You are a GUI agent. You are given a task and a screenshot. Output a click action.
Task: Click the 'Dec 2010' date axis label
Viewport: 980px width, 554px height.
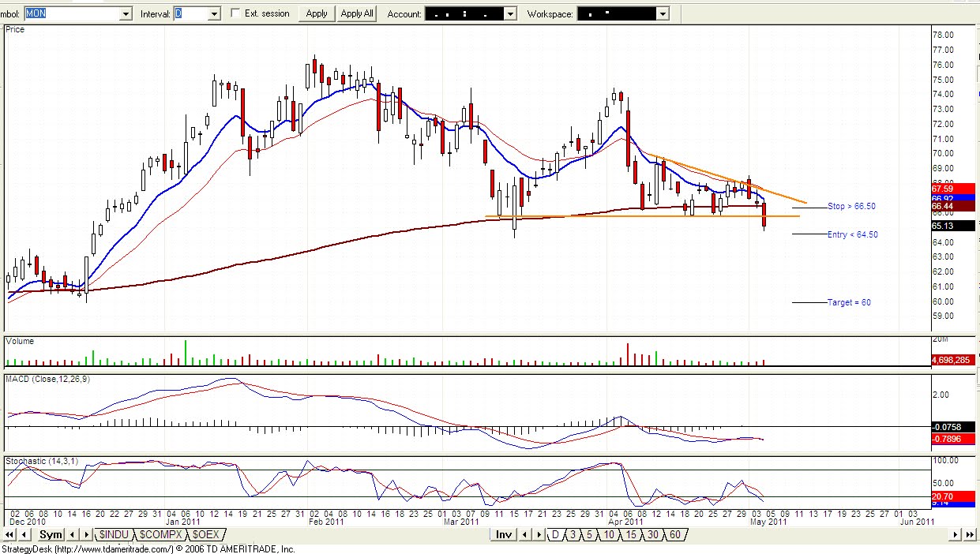pyautogui.click(x=28, y=522)
